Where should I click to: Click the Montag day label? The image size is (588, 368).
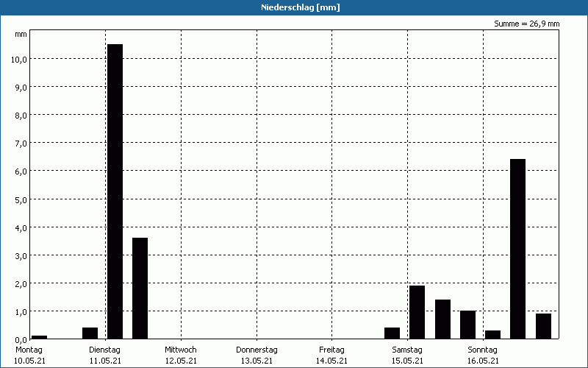[29, 350]
